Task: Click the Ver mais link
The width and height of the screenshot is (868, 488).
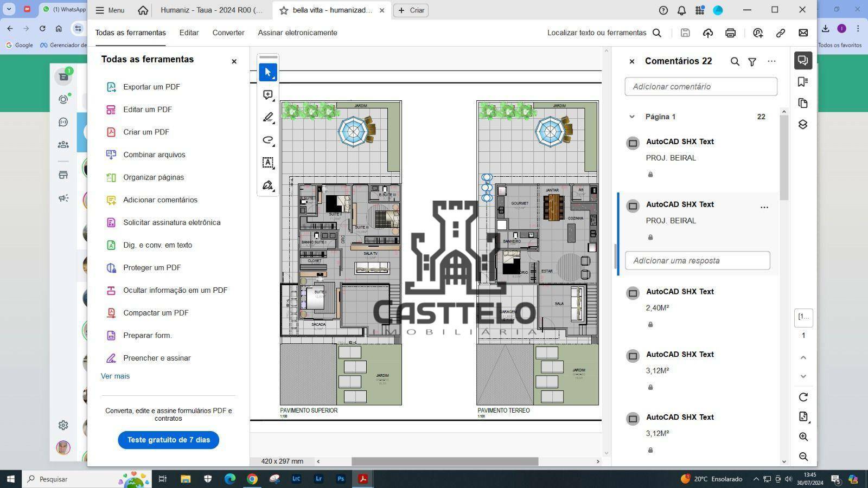Action: tap(115, 376)
